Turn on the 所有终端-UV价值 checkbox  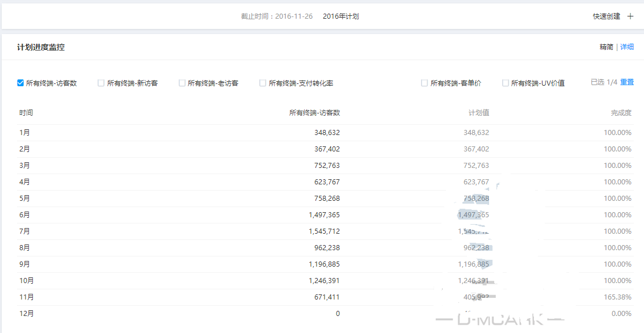pyautogui.click(x=506, y=83)
